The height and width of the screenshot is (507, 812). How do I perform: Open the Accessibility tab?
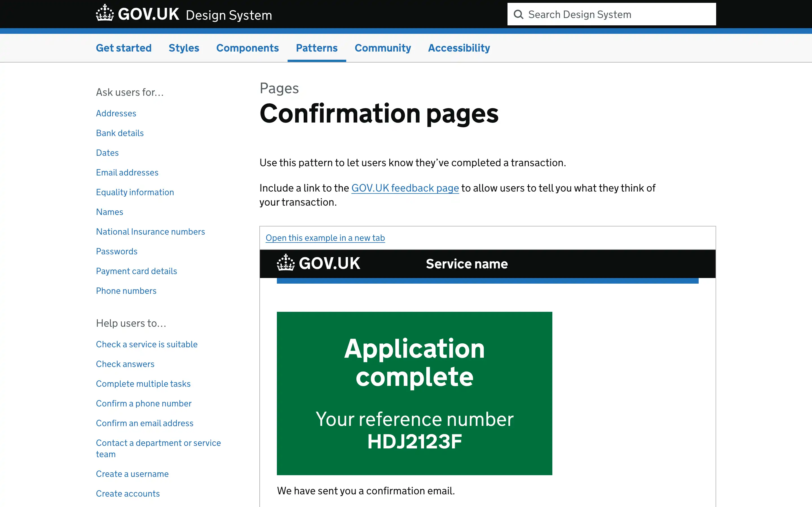459,48
